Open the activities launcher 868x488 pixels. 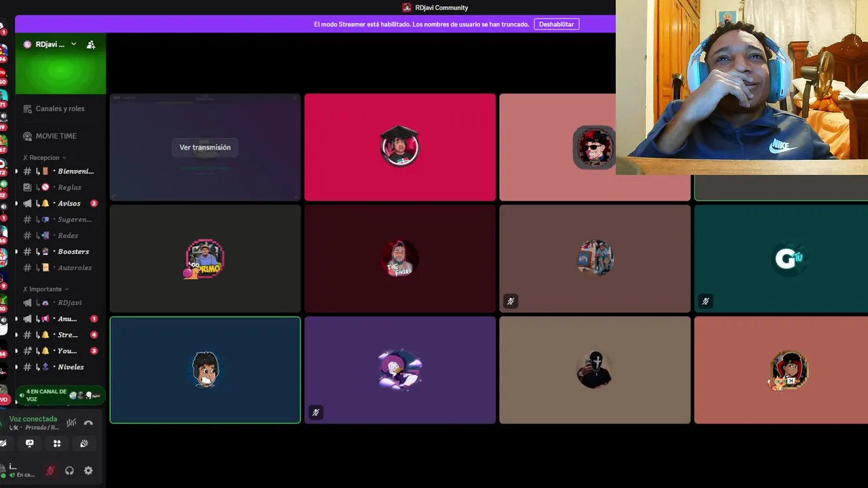coord(57,443)
